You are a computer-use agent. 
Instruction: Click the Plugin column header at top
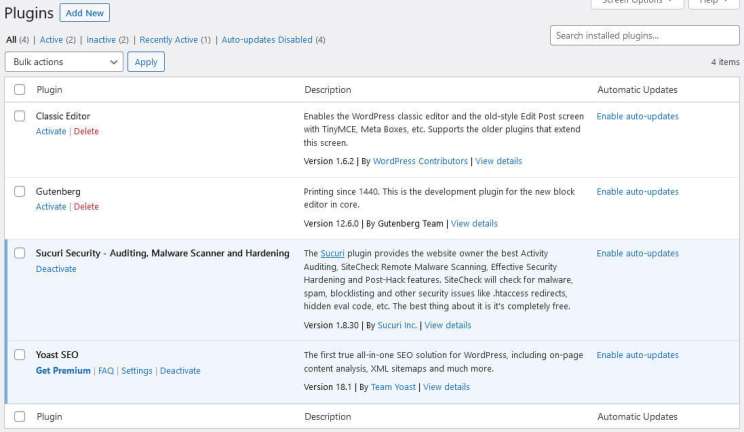point(49,90)
